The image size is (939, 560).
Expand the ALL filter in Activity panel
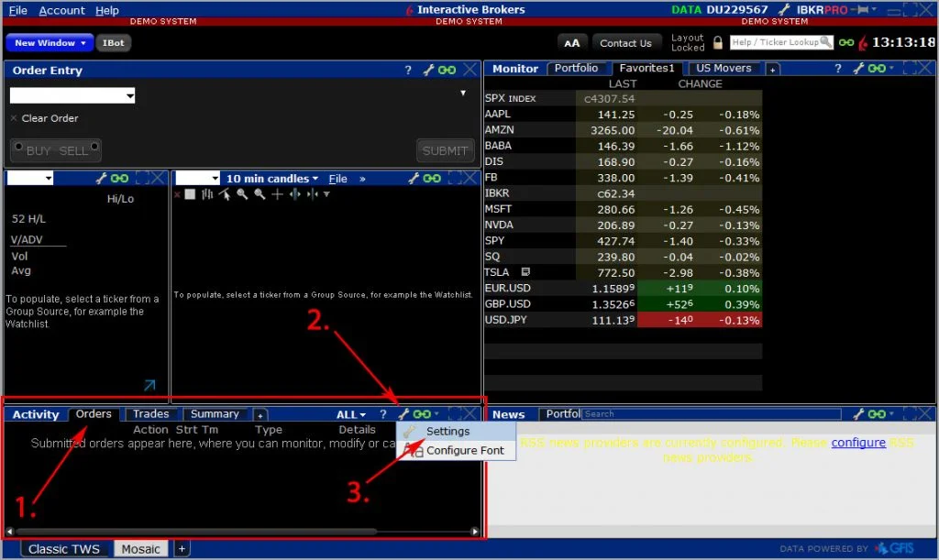(x=351, y=414)
